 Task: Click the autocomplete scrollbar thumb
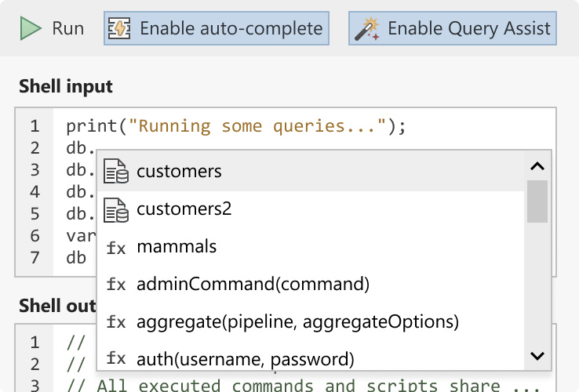[x=537, y=201]
